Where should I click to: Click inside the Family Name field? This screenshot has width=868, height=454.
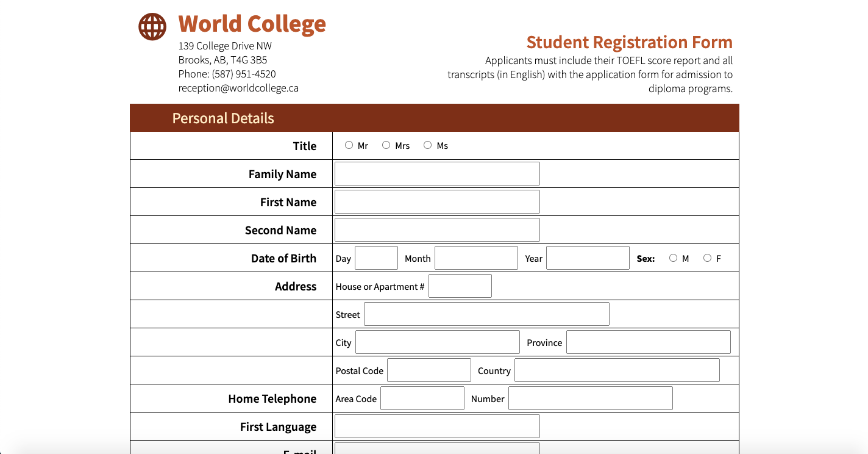[436, 173]
